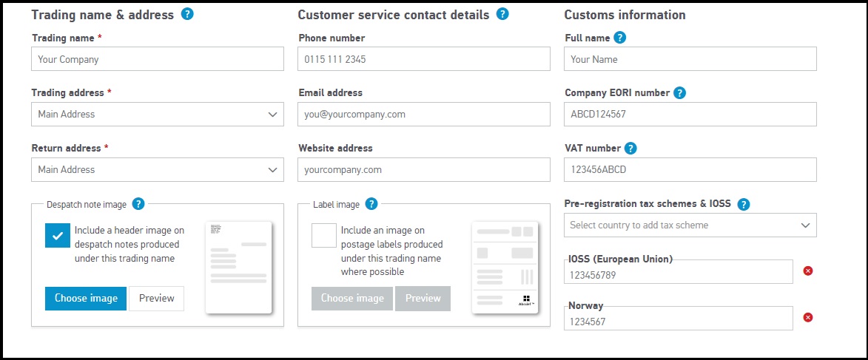Click help icon beside Customer service contact details
Image resolution: width=868 pixels, height=360 pixels.
[x=502, y=14]
